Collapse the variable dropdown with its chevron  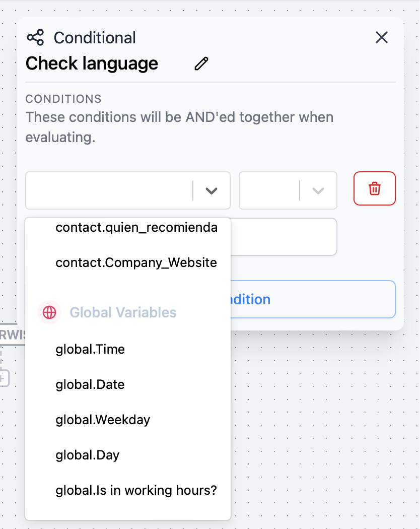(212, 190)
